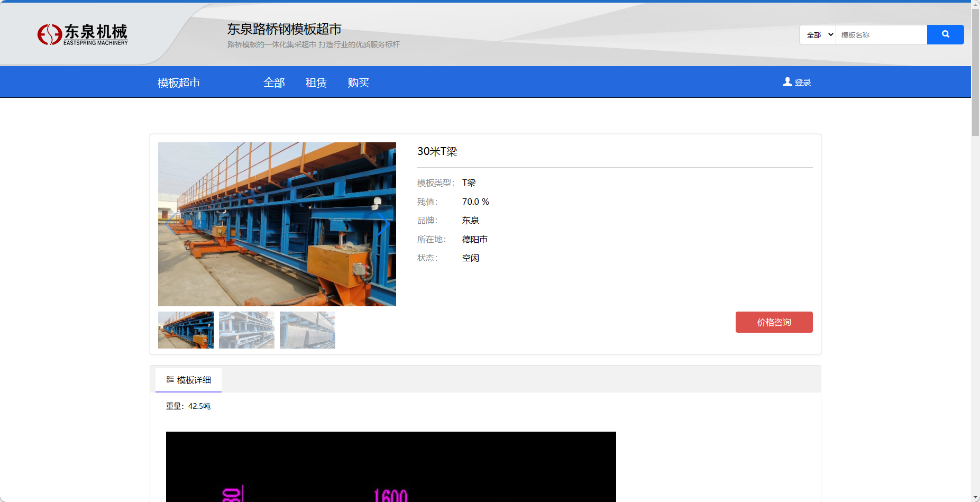Click the T梁 template type value
This screenshot has height=502, width=980.
point(469,182)
